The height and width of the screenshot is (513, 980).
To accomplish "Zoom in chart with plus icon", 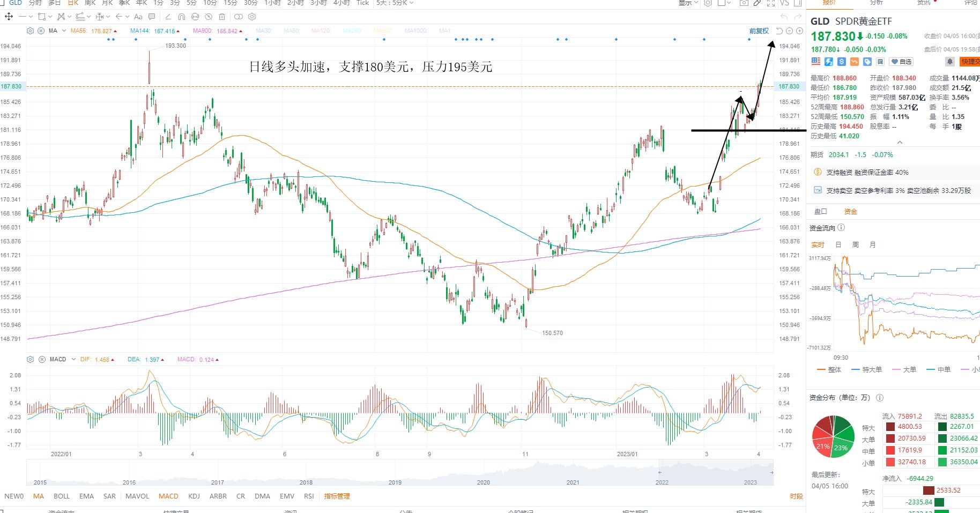I will tap(799, 31).
